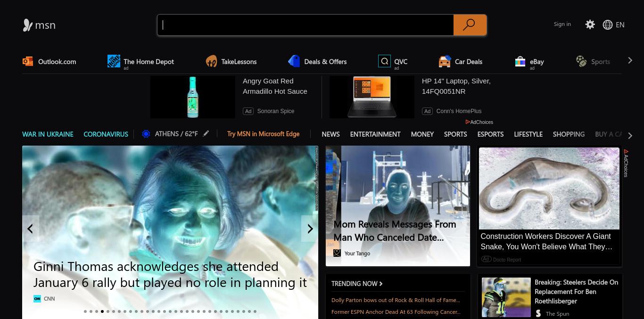The height and width of the screenshot is (319, 644).
Task: Click the Car Deals car icon
Action: pos(445,61)
